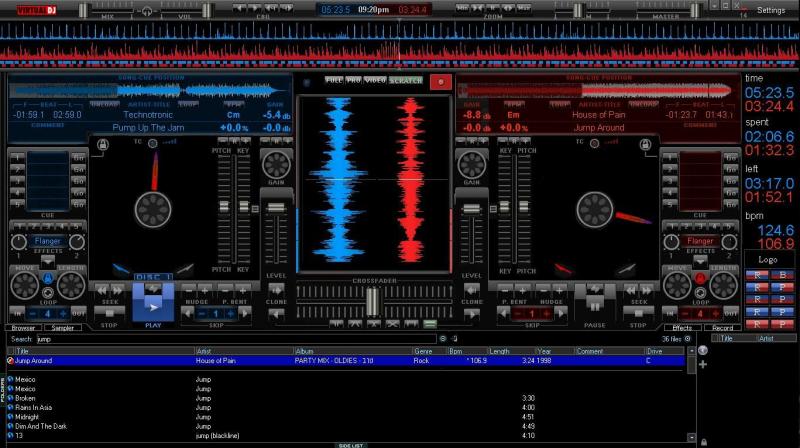Click the left deck nudge plus button
Viewport: 800px width, 448px height.
[205, 290]
